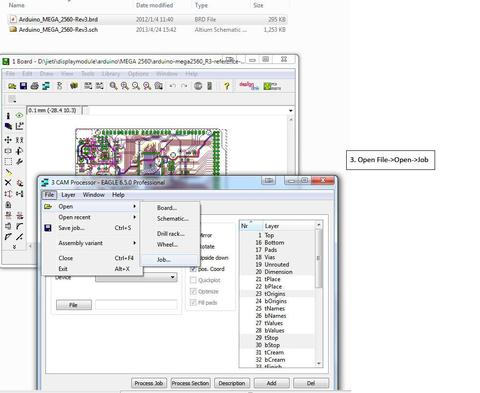Select layer 20 Dimension in list

tap(277, 272)
